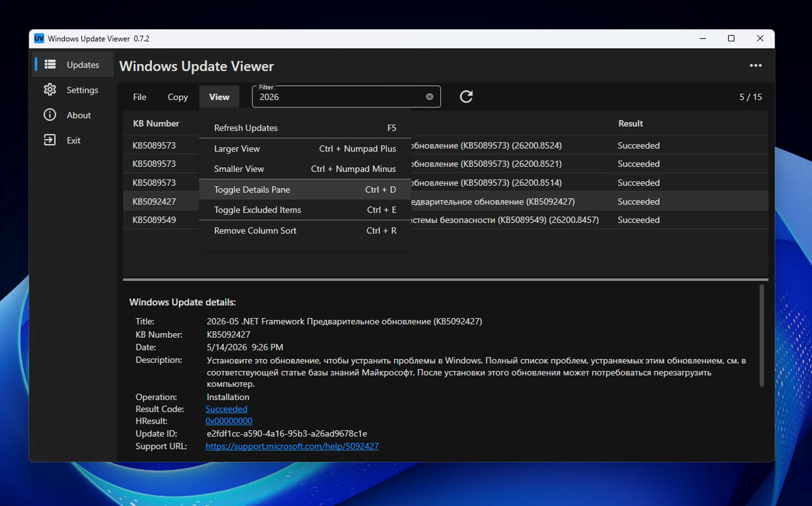Open the support.microsoft.com help link
This screenshot has width=812, height=506.
[x=292, y=446]
